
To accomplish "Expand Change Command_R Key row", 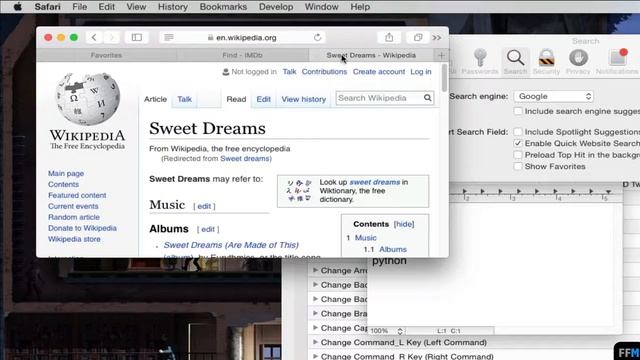I will 315,356.
